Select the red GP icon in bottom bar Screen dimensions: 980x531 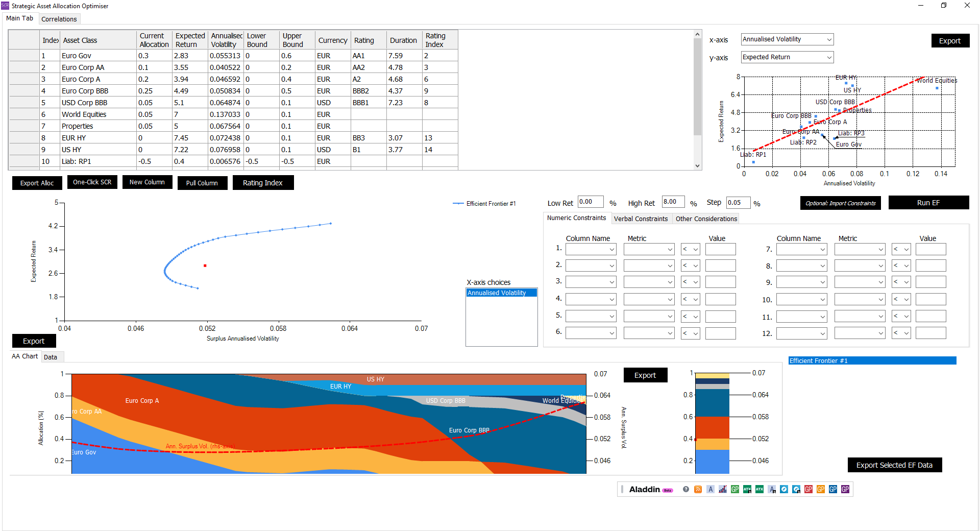[x=808, y=489]
